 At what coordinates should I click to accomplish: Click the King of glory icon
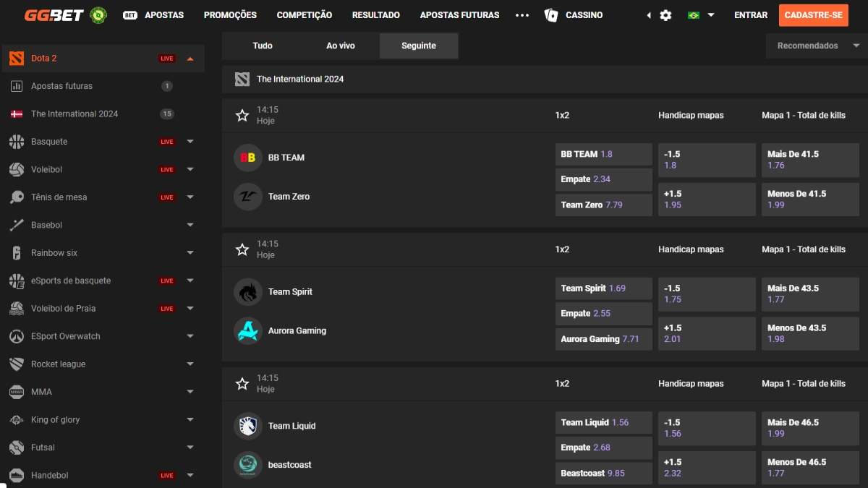coord(17,420)
